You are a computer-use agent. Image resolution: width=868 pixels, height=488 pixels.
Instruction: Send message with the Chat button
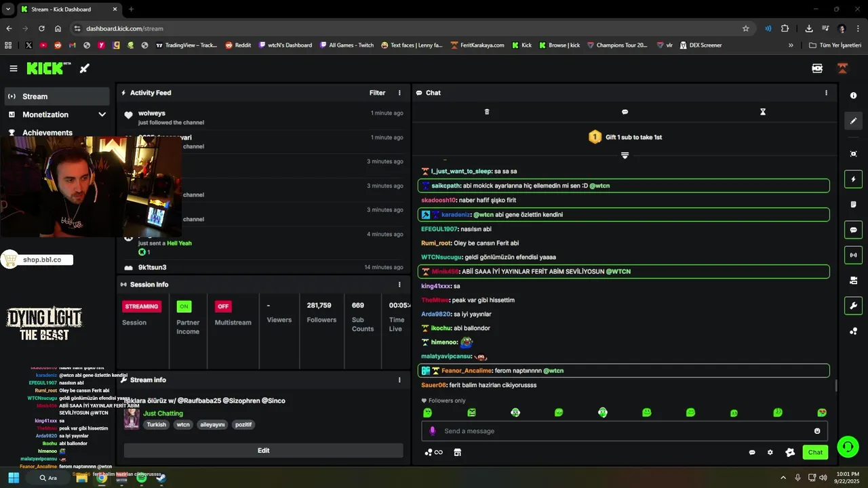click(815, 453)
